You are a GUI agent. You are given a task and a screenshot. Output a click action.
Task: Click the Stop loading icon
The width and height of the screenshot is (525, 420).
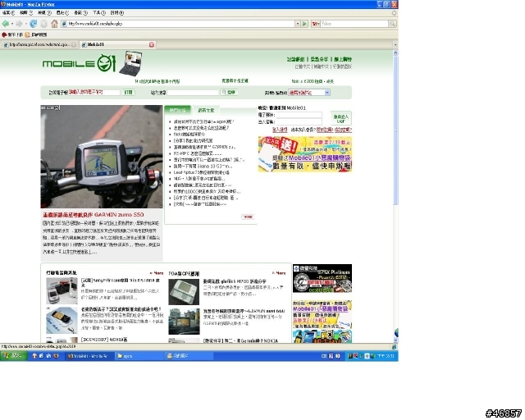pyautogui.click(x=43, y=24)
